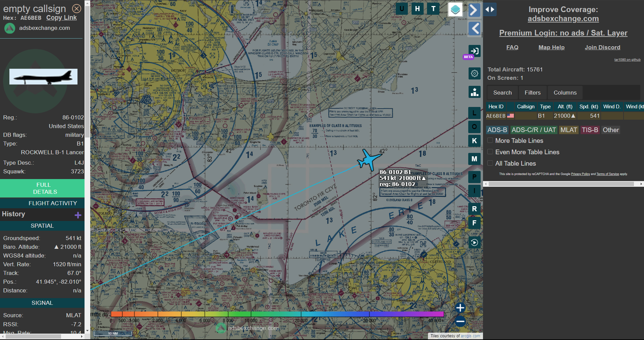Toggle the M map option

pyautogui.click(x=474, y=159)
